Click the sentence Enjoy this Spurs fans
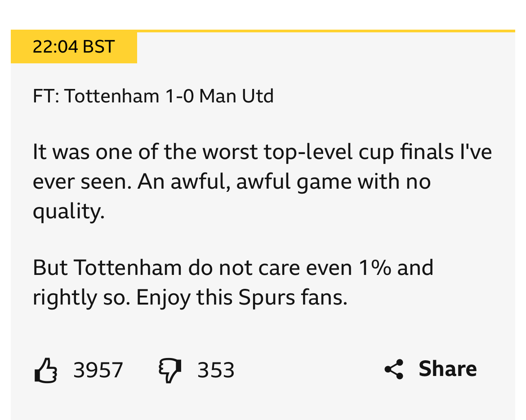Viewport: 526px width, 420px height. point(241,297)
